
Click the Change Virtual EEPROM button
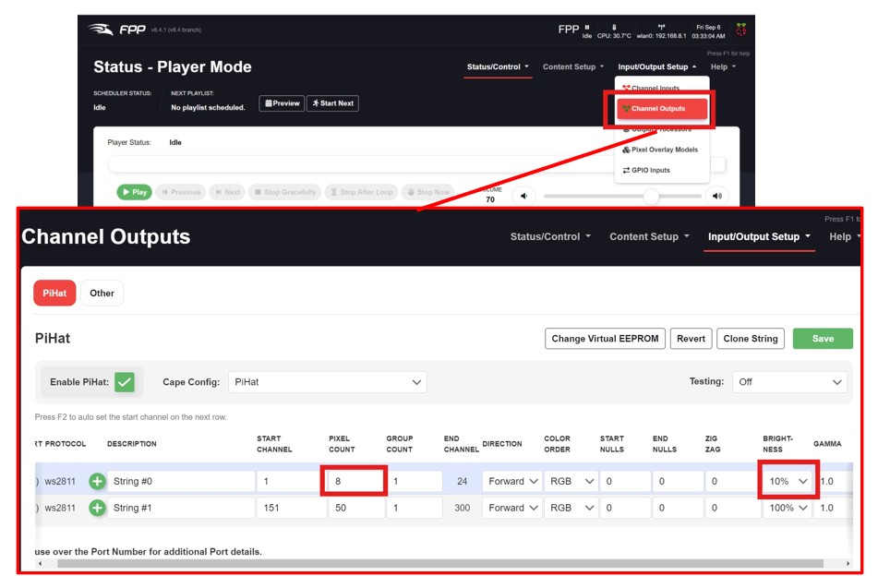[x=604, y=339]
